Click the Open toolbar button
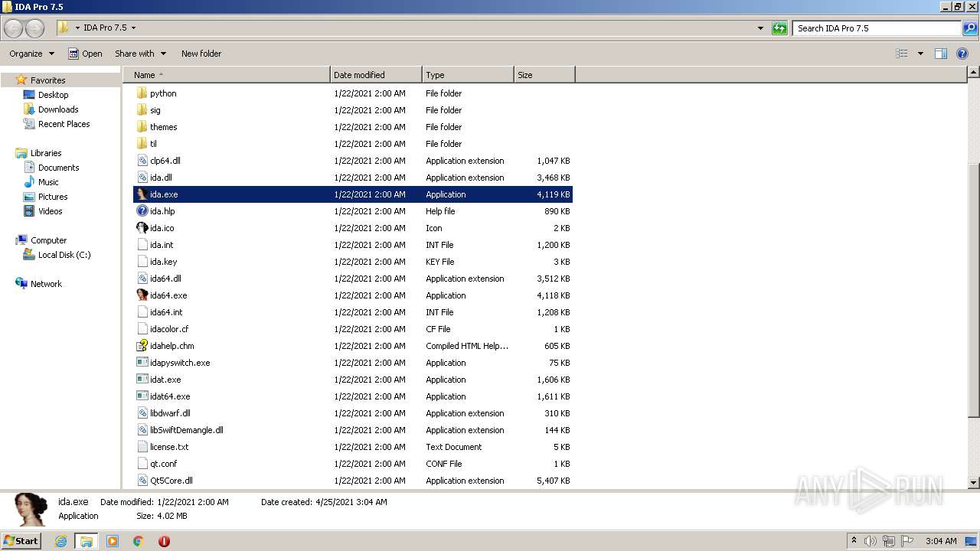This screenshot has width=980, height=551. pyautogui.click(x=85, y=54)
